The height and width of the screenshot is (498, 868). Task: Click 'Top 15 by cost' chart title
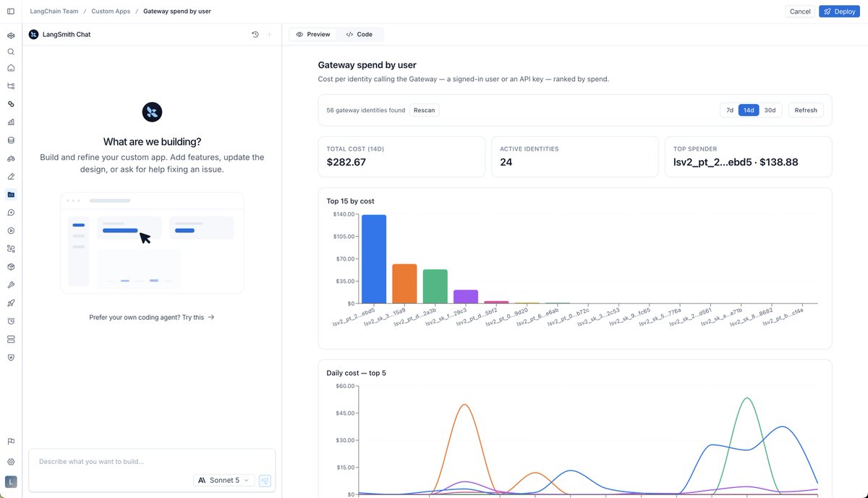tap(351, 201)
